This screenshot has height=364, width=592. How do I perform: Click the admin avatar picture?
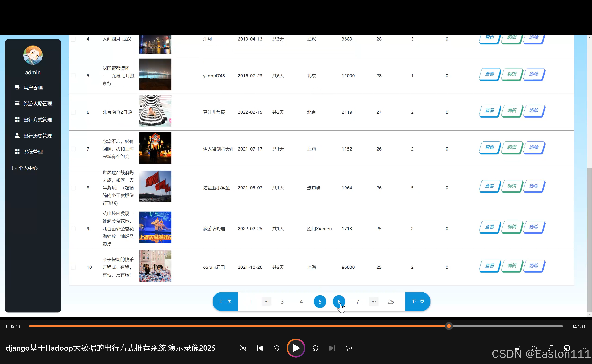point(33,55)
